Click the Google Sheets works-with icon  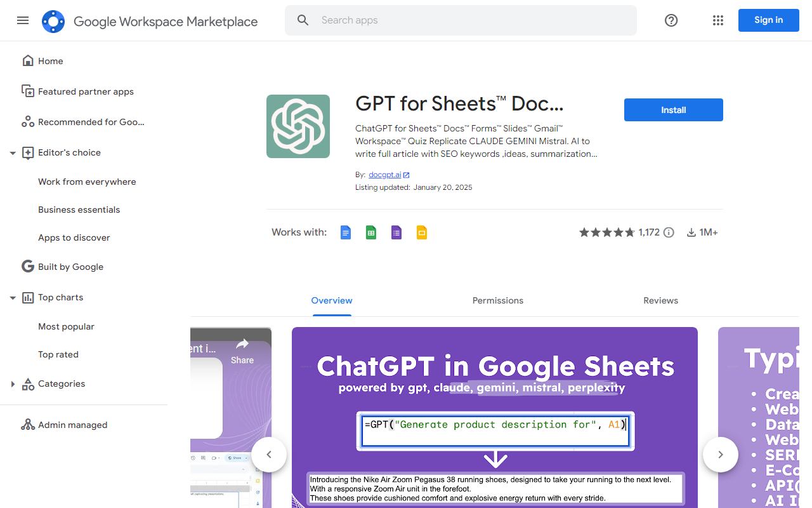[371, 232]
